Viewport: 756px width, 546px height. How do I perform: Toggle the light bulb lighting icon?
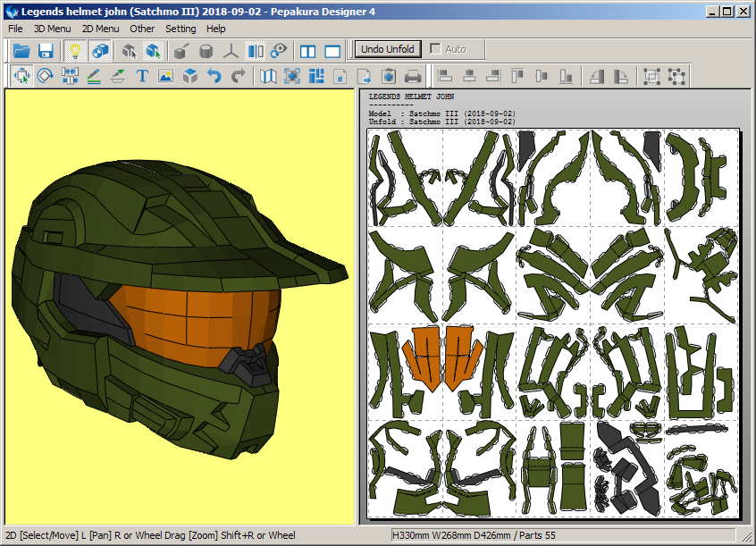click(x=75, y=51)
